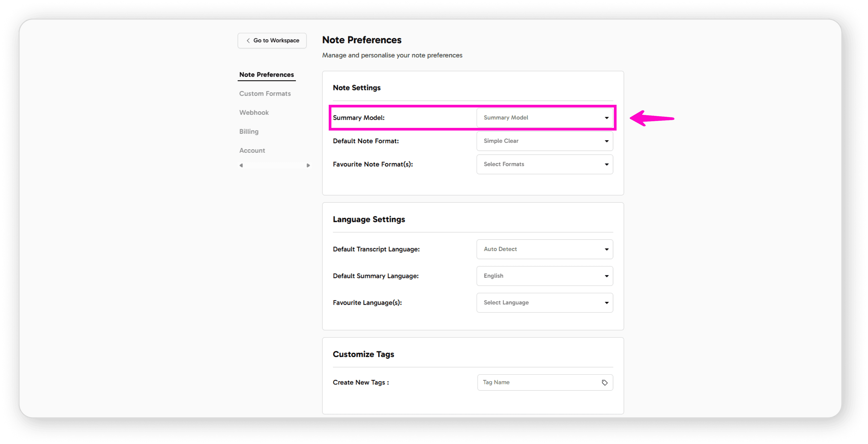Open the English summary language dropdown
This screenshot has width=868, height=444.
pyautogui.click(x=545, y=276)
